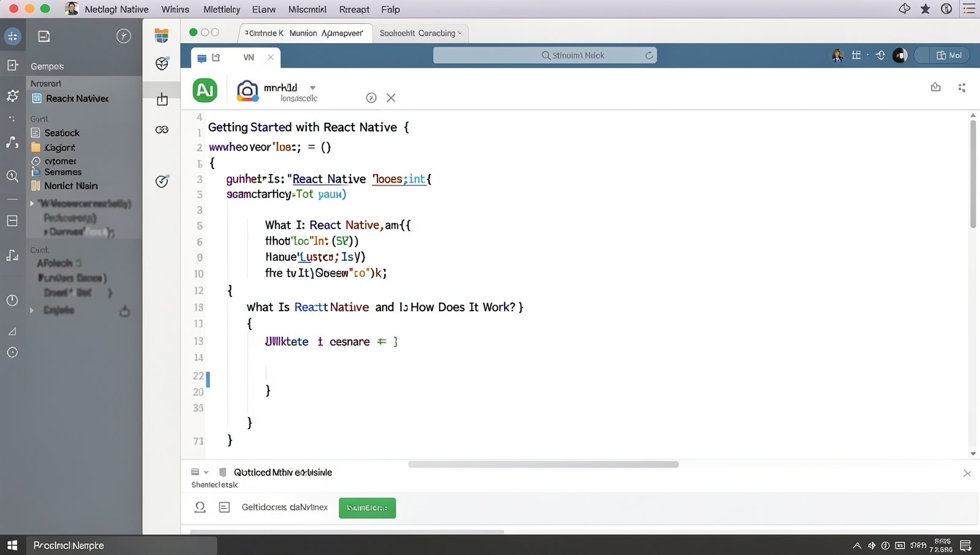Image resolution: width=980 pixels, height=555 pixels.
Task: Click the user avatar in blue toolbar
Action: [x=837, y=55]
